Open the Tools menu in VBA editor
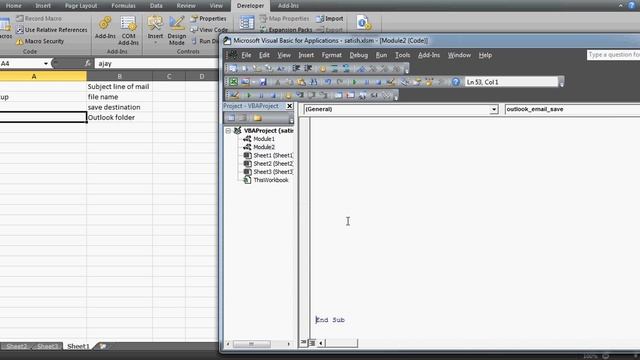Viewport: 640px width, 360px height. pyautogui.click(x=402, y=55)
